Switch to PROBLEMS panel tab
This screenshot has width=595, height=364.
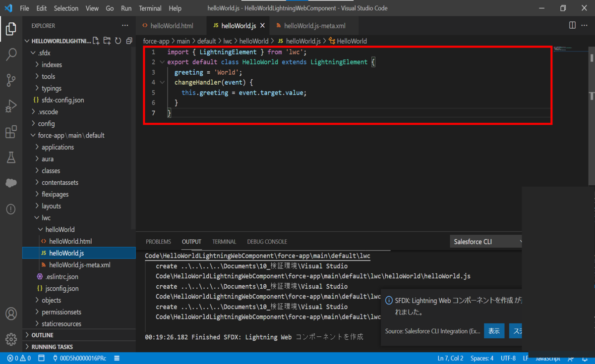click(158, 242)
